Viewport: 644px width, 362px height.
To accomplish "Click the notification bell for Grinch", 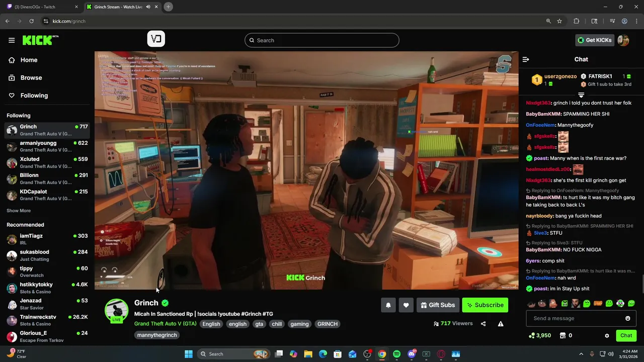I will tap(388, 305).
